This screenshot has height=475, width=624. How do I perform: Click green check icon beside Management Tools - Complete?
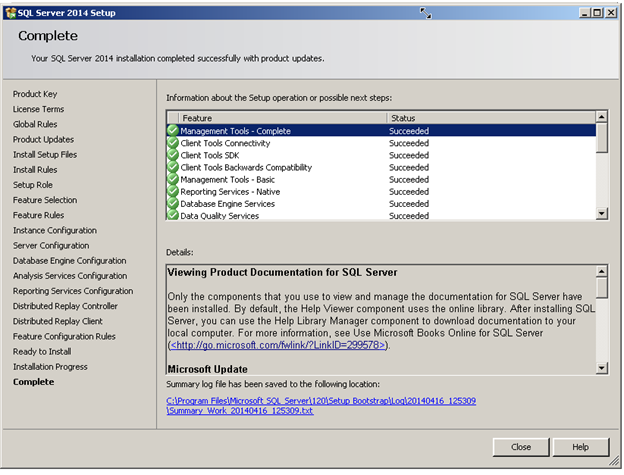[173, 130]
